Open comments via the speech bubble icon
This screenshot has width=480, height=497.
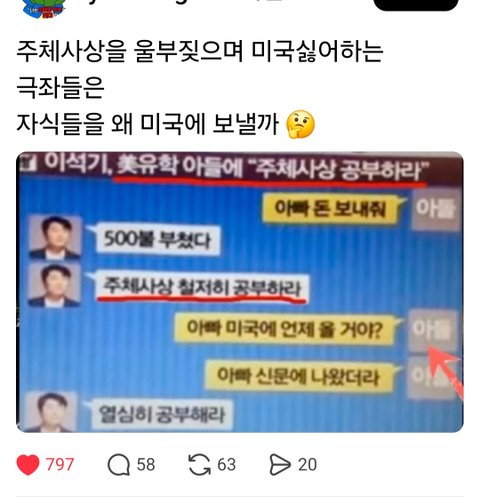[x=119, y=465]
